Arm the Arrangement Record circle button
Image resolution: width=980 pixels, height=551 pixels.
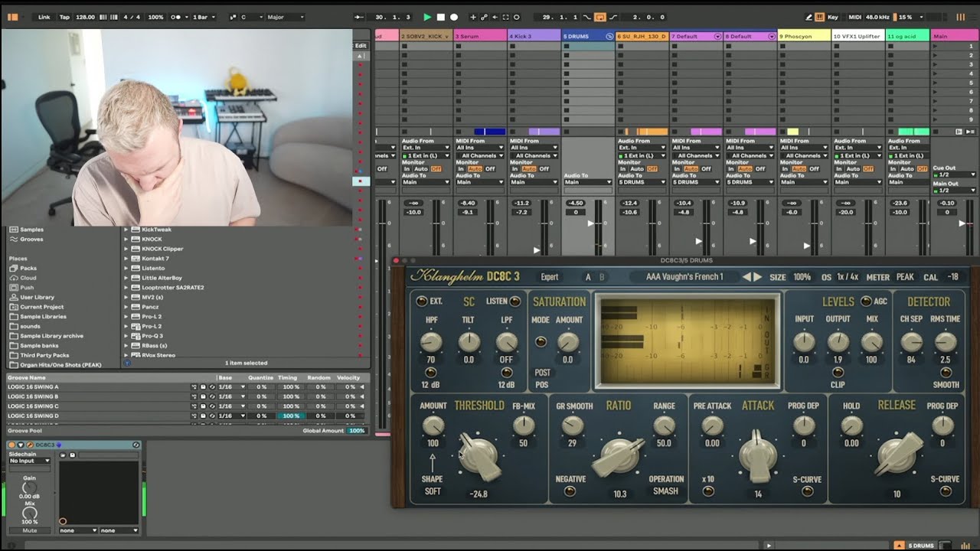[453, 17]
